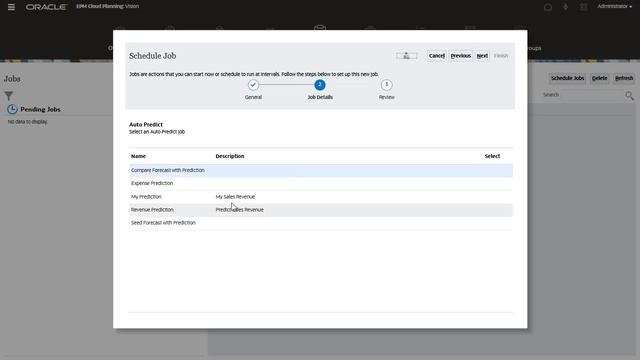Select the Job Details step circle
Image resolution: width=640 pixels, height=360 pixels.
pos(320,85)
